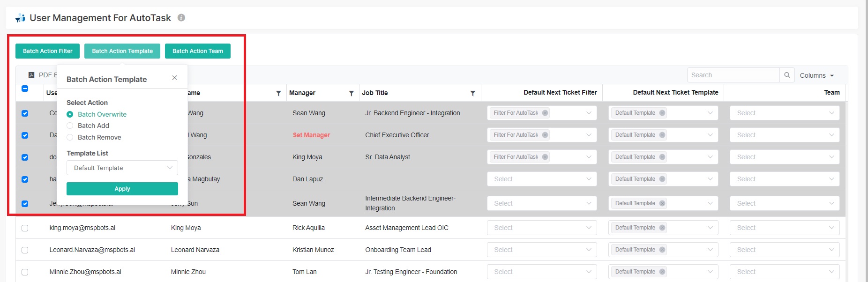Click the Search input field
Viewport: 868px width, 282px height.
pyautogui.click(x=733, y=75)
